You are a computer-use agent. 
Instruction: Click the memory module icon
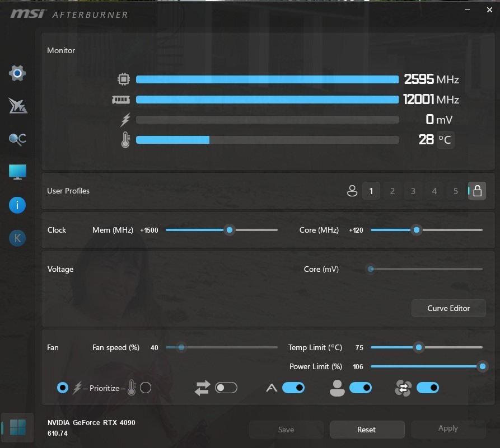[x=121, y=100]
